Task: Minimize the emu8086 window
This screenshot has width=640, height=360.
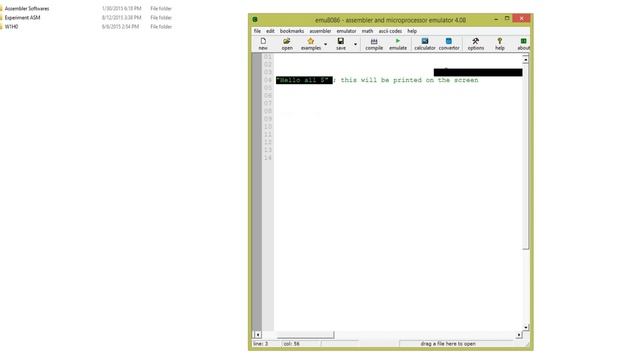Action: pos(496,19)
